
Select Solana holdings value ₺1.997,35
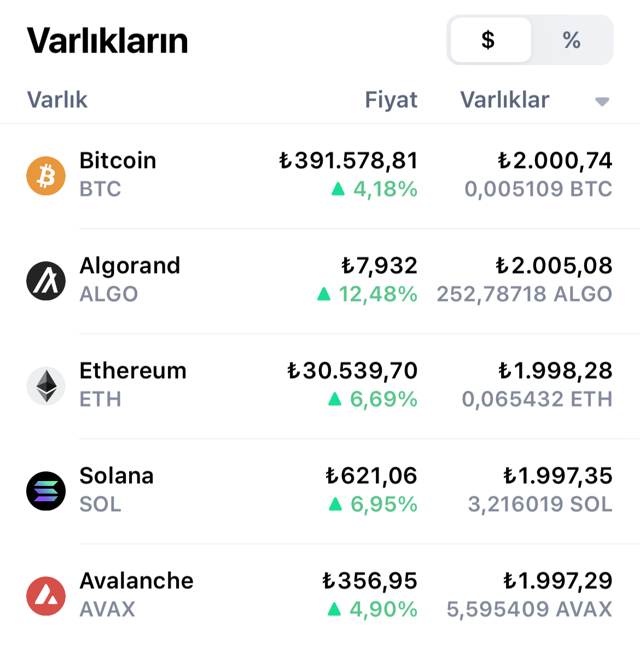[x=557, y=476]
